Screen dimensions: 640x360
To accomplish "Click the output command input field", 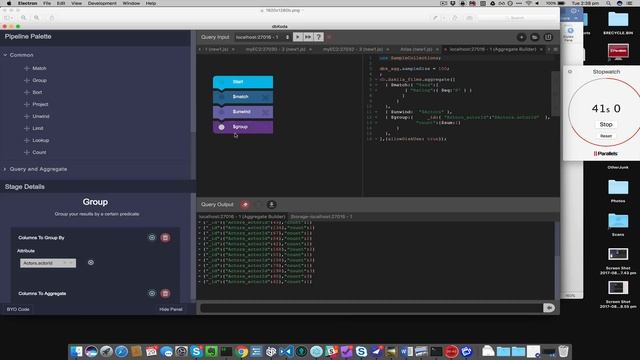I will tap(371, 308).
